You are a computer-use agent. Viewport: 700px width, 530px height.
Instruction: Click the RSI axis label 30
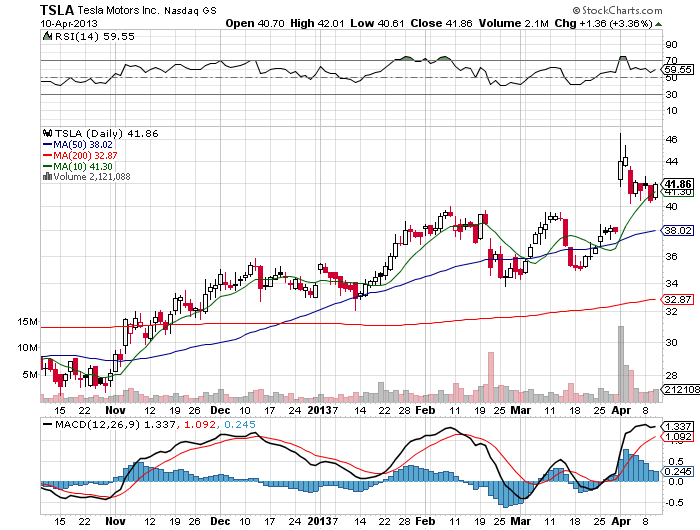pos(671,94)
